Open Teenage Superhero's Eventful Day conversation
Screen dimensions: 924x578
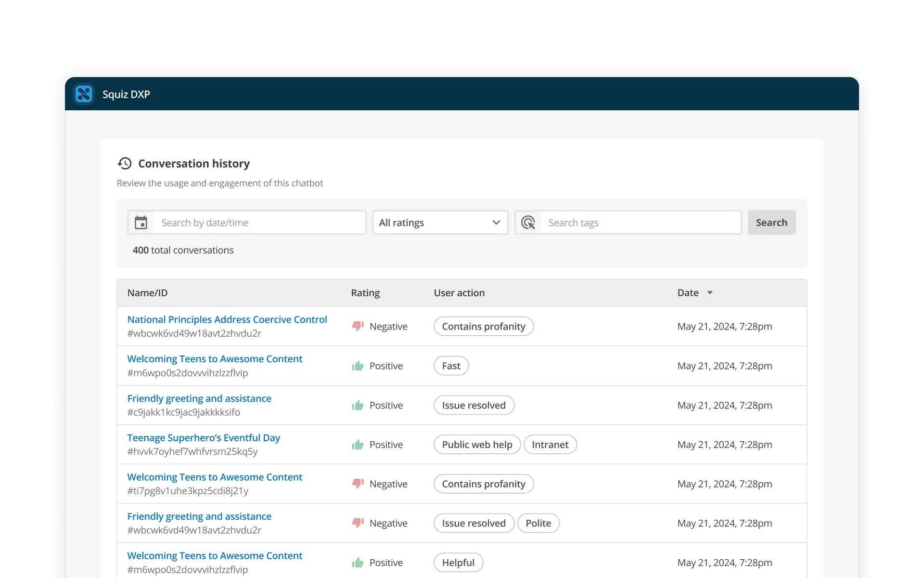click(x=204, y=438)
